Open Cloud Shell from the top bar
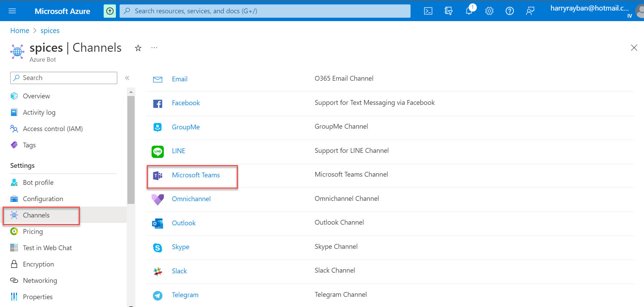The width and height of the screenshot is (644, 307). (428, 11)
